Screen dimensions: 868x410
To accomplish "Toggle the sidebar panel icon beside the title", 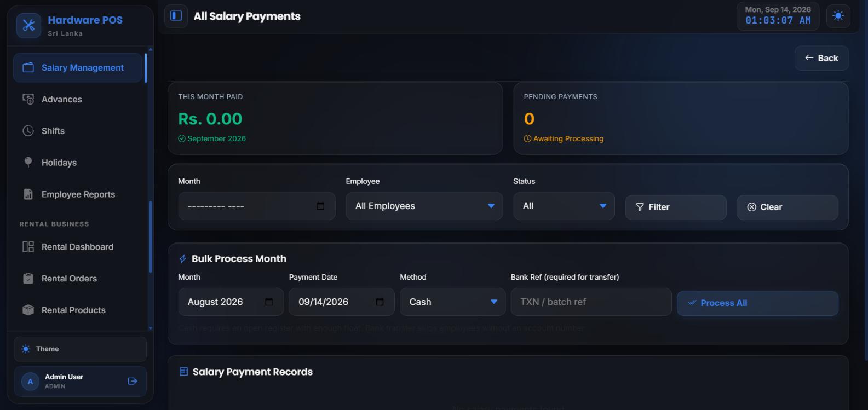I will 176,16.
